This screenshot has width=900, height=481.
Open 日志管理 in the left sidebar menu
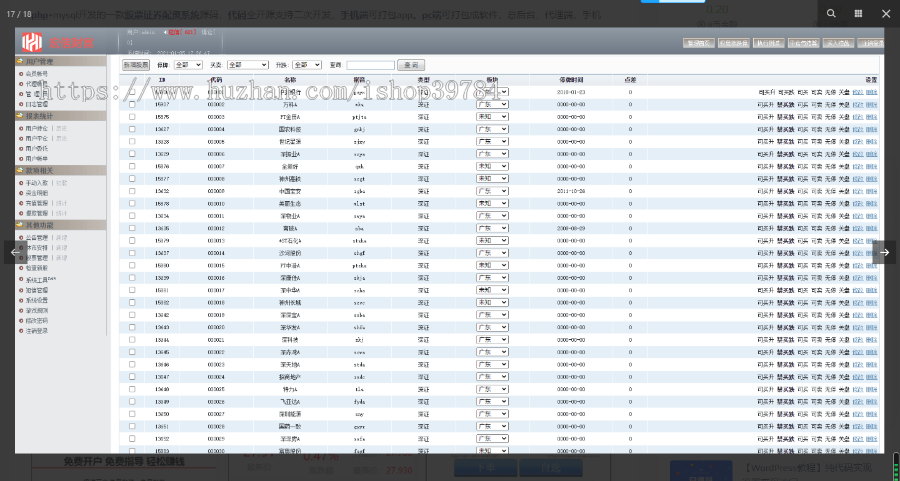36,103
